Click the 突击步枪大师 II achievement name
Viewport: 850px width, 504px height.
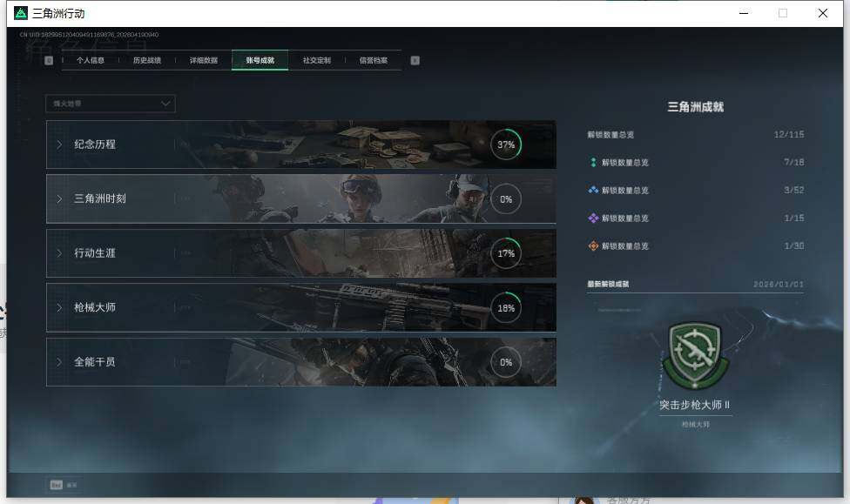pyautogui.click(x=695, y=405)
